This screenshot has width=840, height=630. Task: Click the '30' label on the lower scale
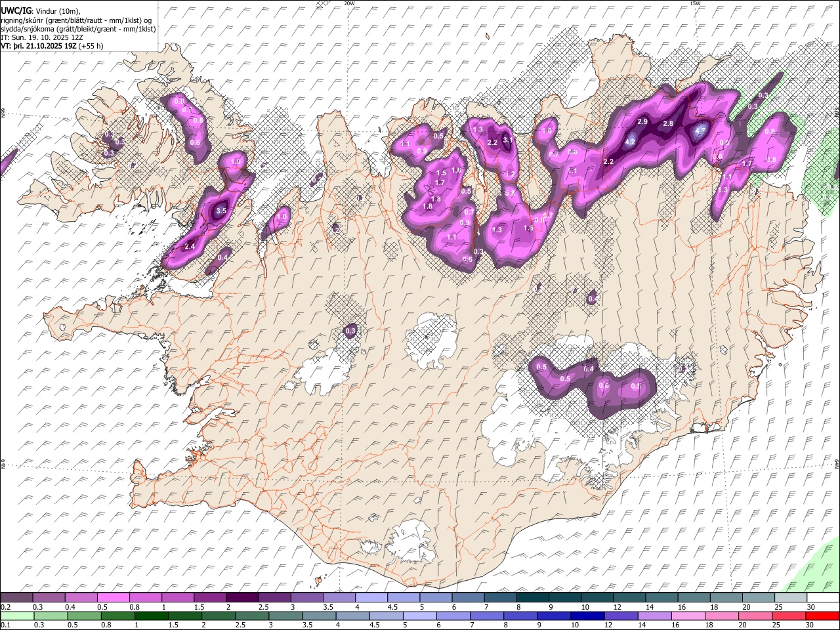click(x=810, y=625)
